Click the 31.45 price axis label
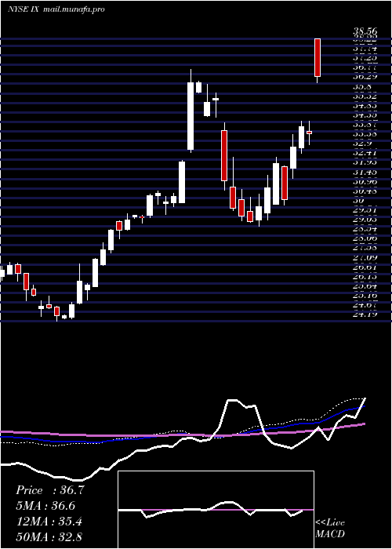Image resolution: width=392 pixels, height=549 pixels. coord(365,172)
